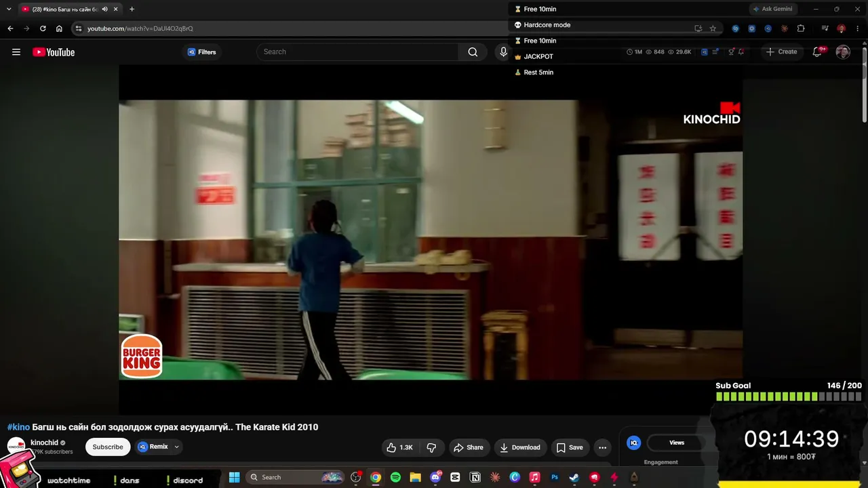Click the #kino hashtag link
This screenshot has width=868, height=488.
18,427
